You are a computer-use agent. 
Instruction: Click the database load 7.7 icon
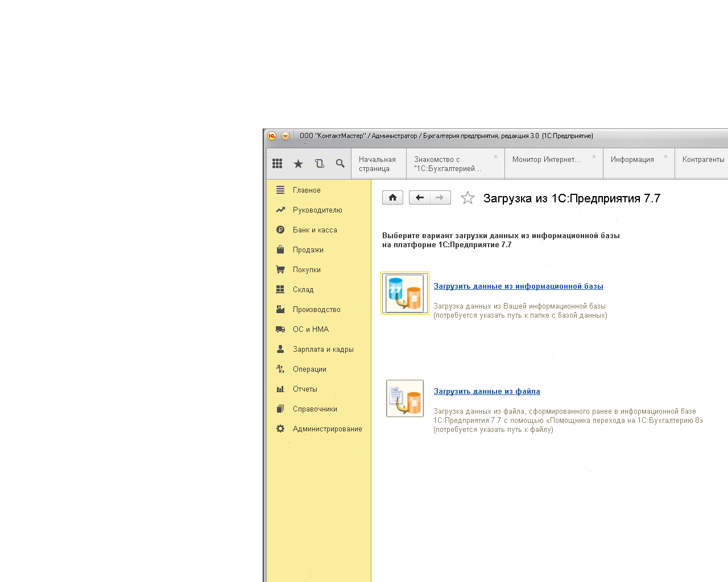coord(405,293)
